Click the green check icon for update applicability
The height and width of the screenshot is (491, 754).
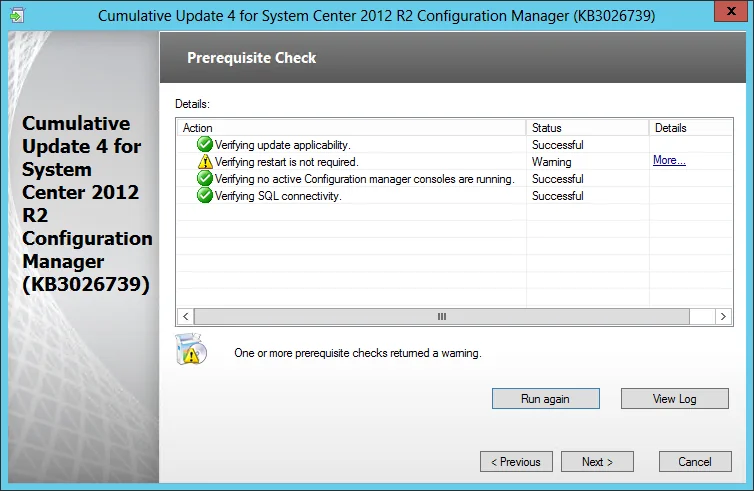205,144
